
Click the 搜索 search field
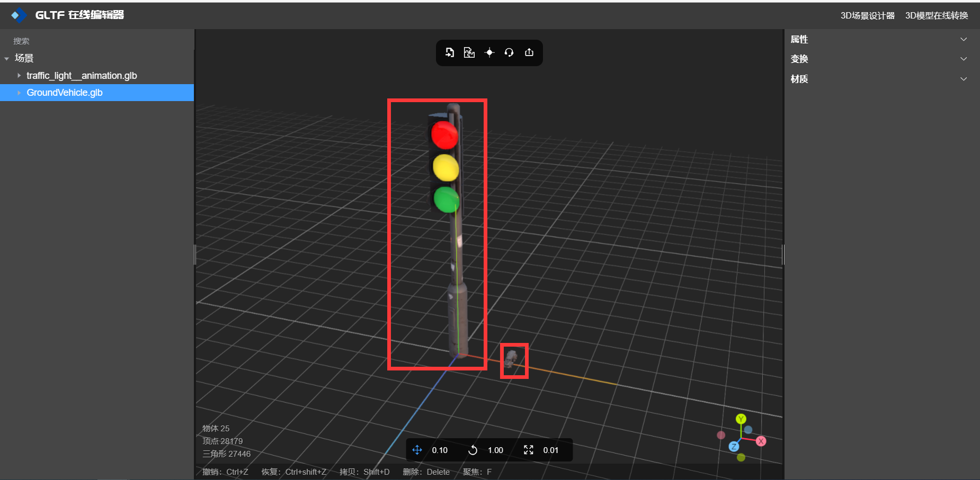pyautogui.click(x=97, y=41)
